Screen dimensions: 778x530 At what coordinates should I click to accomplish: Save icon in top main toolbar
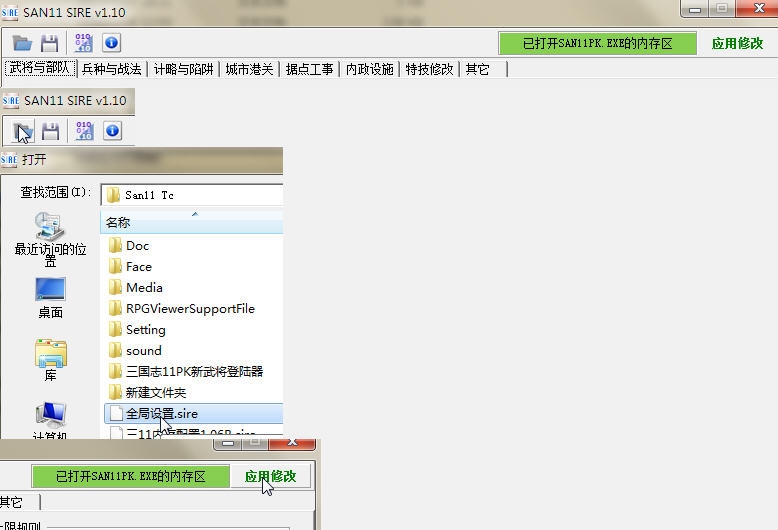[x=49, y=43]
